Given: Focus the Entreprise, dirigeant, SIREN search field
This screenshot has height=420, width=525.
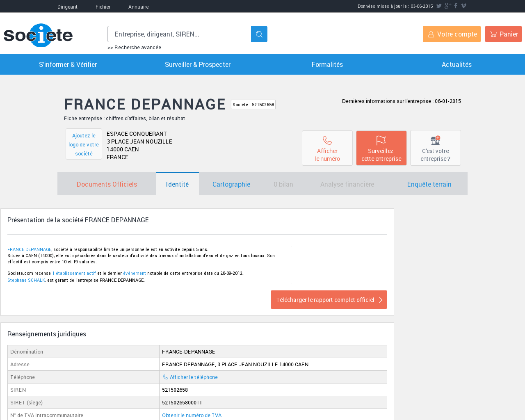Looking at the screenshot, I should tap(179, 34).
